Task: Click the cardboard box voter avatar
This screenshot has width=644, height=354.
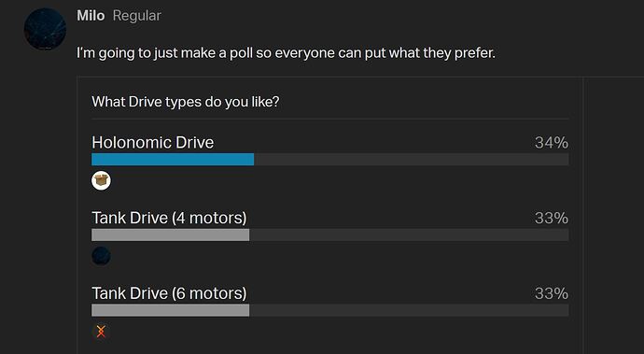Action: tap(101, 180)
